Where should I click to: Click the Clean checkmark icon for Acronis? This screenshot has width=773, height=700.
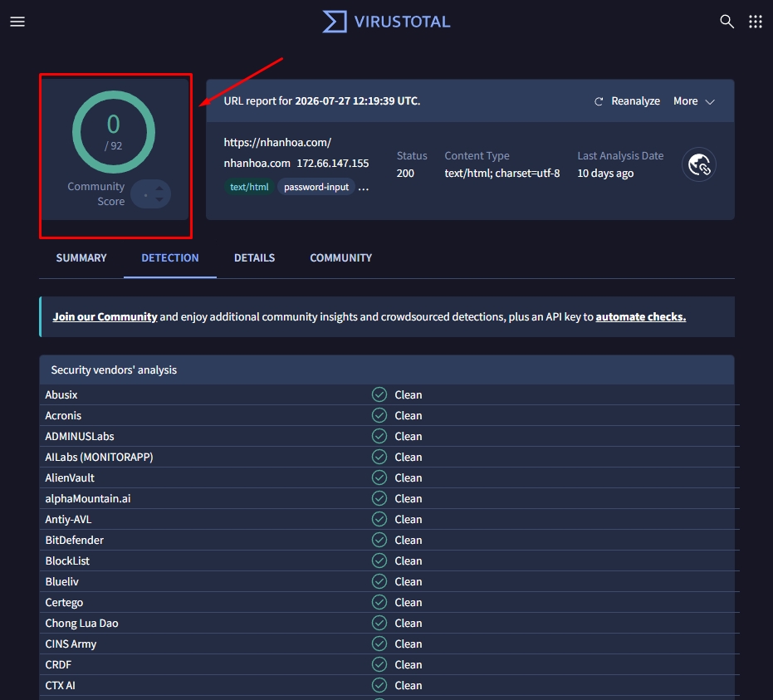(x=379, y=415)
